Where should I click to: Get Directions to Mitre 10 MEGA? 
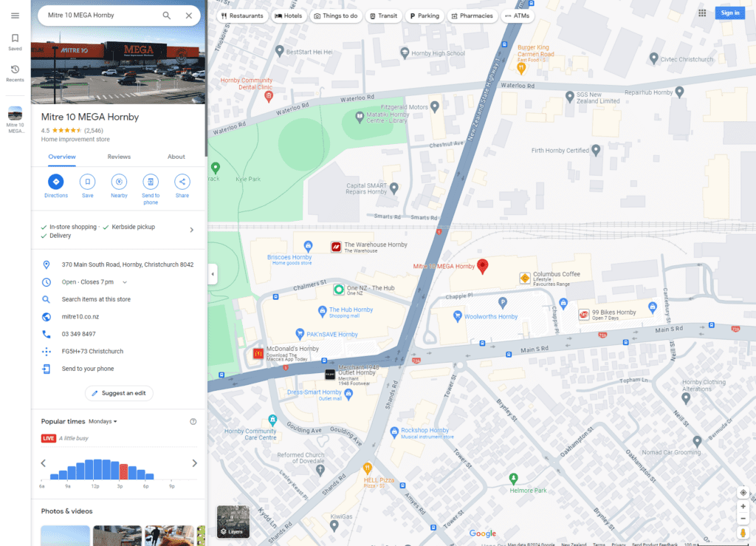(56, 186)
